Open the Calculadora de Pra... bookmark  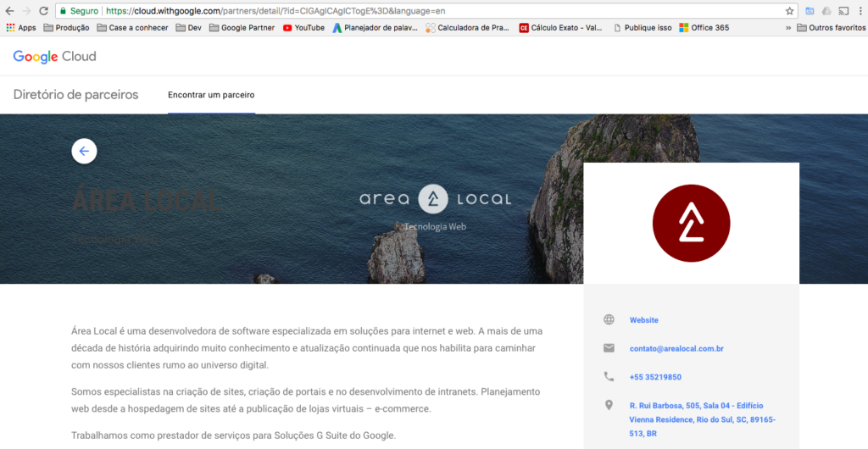pyautogui.click(x=467, y=28)
